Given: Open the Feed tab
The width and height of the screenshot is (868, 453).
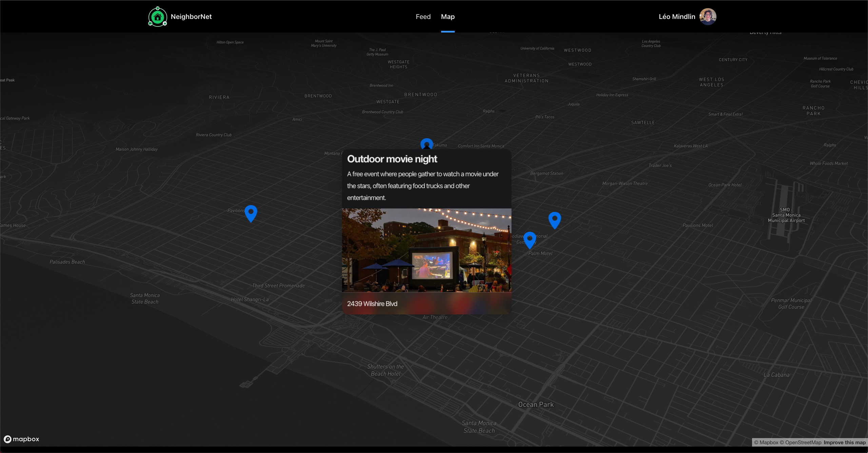Looking at the screenshot, I should 423,17.
